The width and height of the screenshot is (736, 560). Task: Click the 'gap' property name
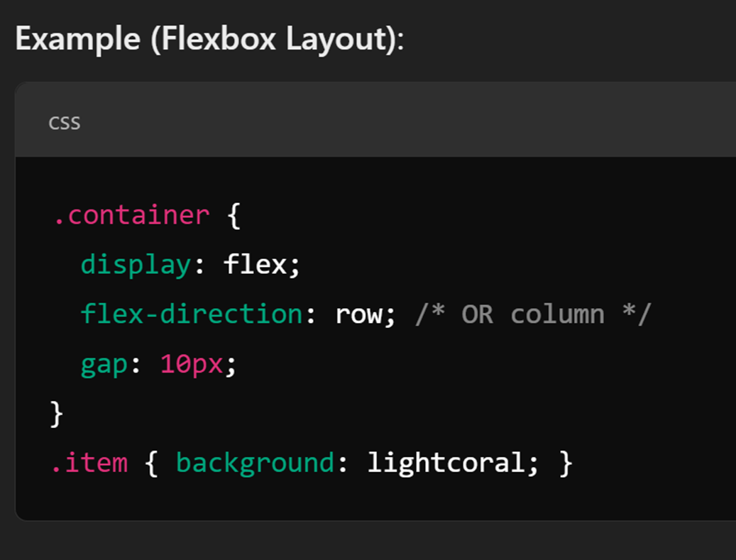104,364
